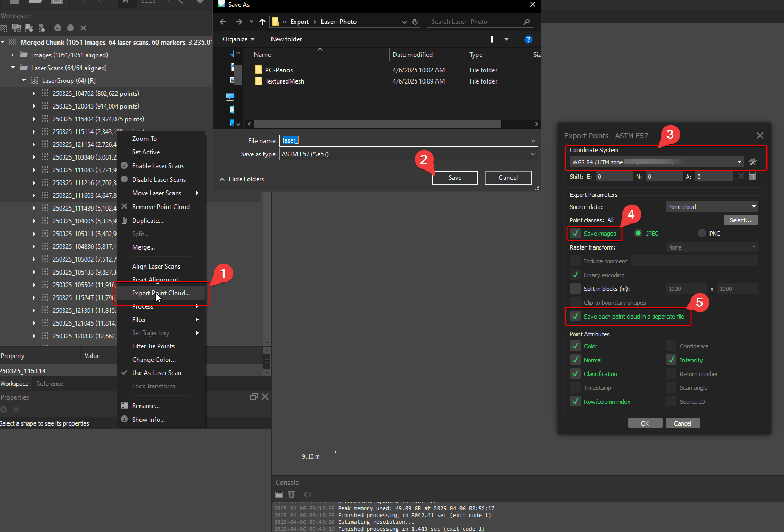Go back using the Save As back arrow

pyautogui.click(x=223, y=22)
